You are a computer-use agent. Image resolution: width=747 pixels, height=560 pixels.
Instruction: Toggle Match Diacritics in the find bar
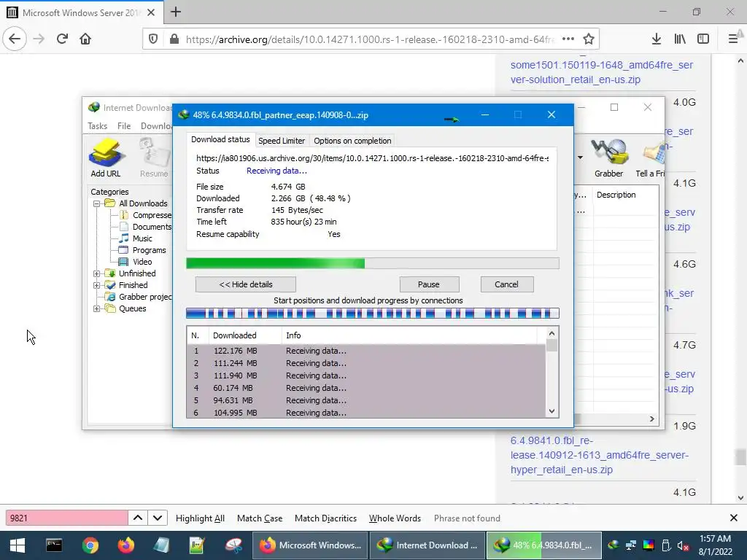point(325,518)
